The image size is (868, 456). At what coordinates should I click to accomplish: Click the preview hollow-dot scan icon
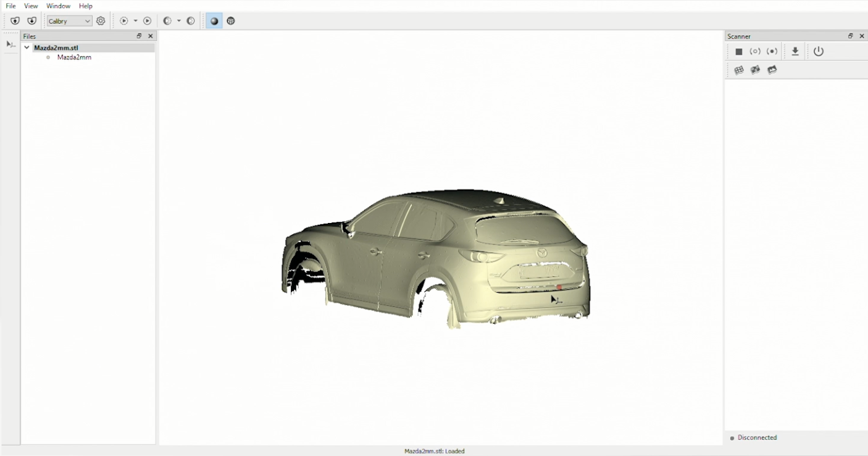click(x=755, y=52)
